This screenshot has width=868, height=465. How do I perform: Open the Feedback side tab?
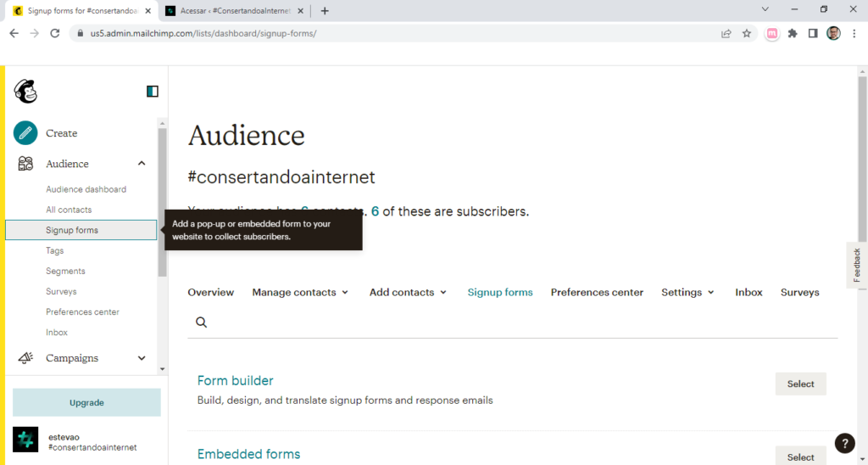tap(857, 265)
